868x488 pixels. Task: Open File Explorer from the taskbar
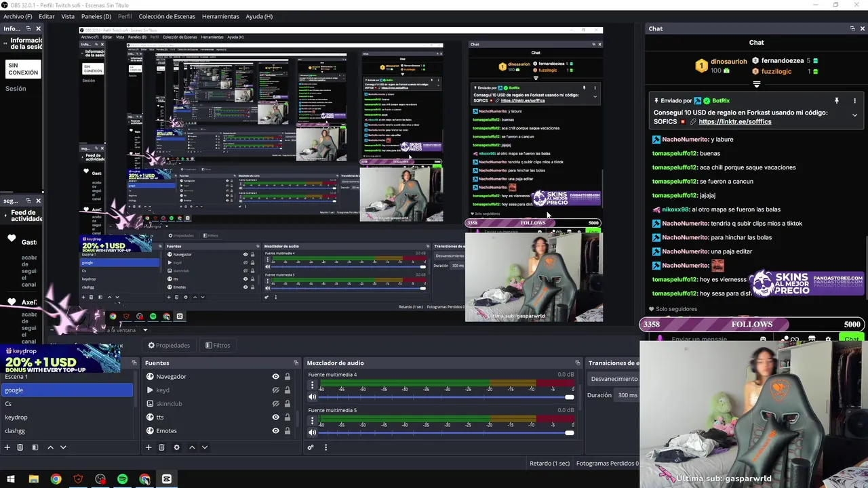34,479
